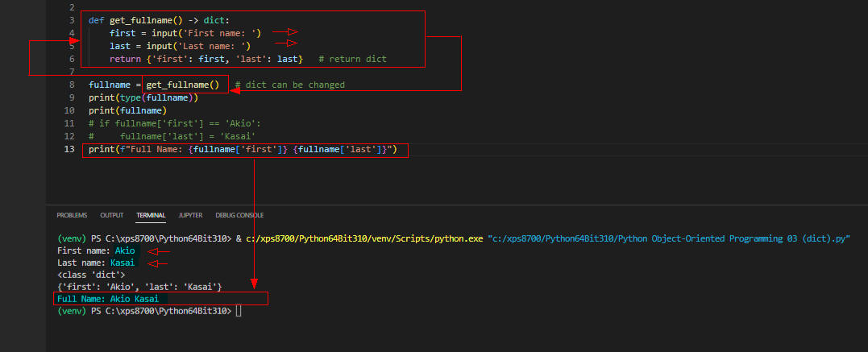This screenshot has height=352, width=868.
Task: Click terminal output 'Last name: Kasai'
Action: click(x=96, y=263)
